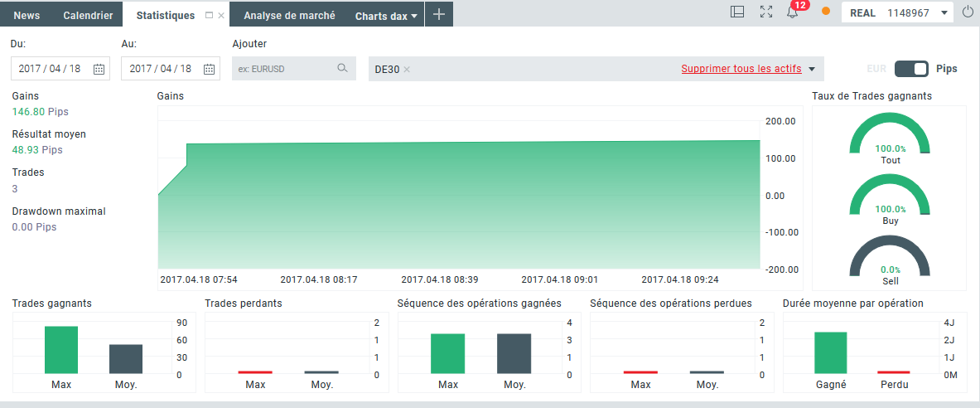Open the Charts dax tab dropdown arrow

[414, 17]
